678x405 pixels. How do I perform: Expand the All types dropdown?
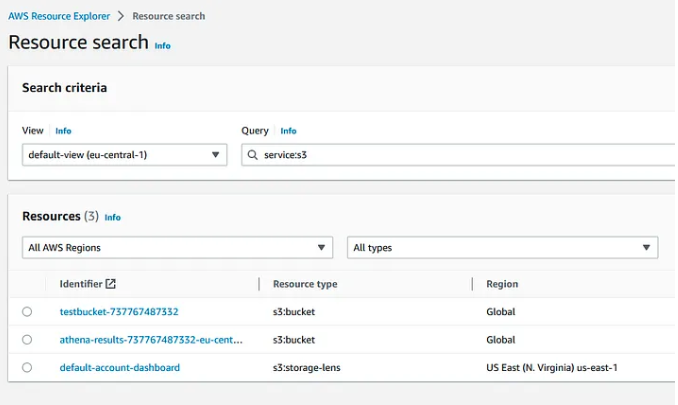tap(502, 248)
